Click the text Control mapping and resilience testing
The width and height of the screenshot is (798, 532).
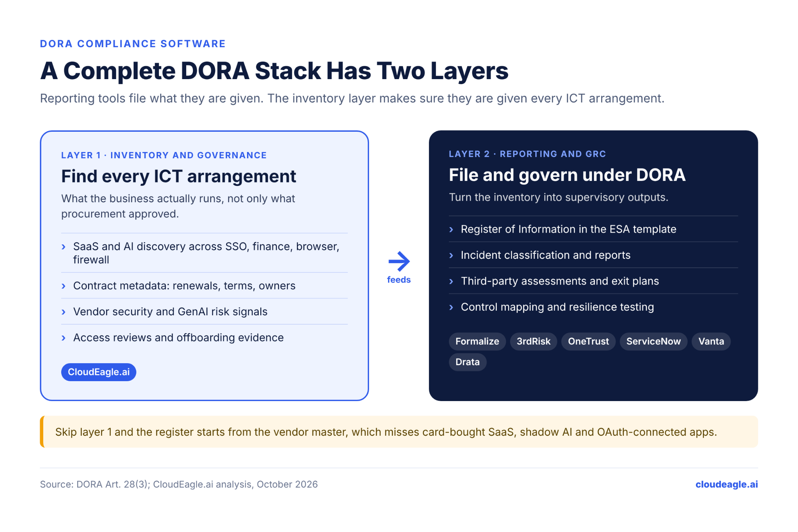[557, 307]
